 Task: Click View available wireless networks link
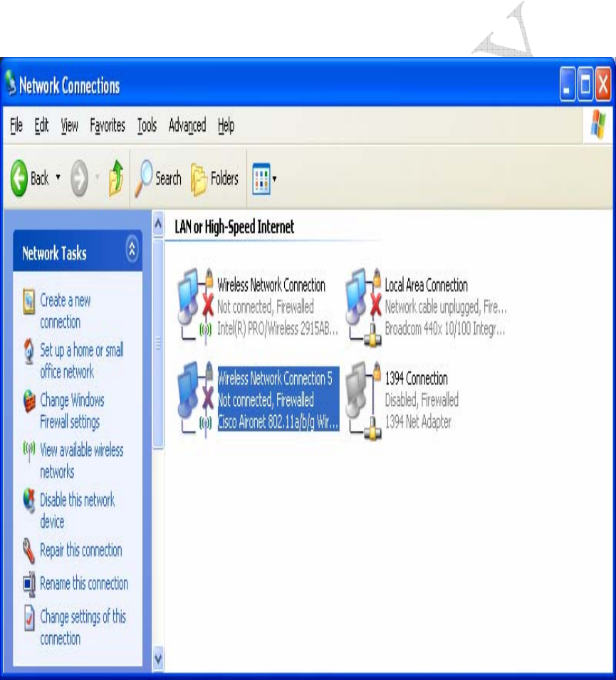click(x=82, y=461)
